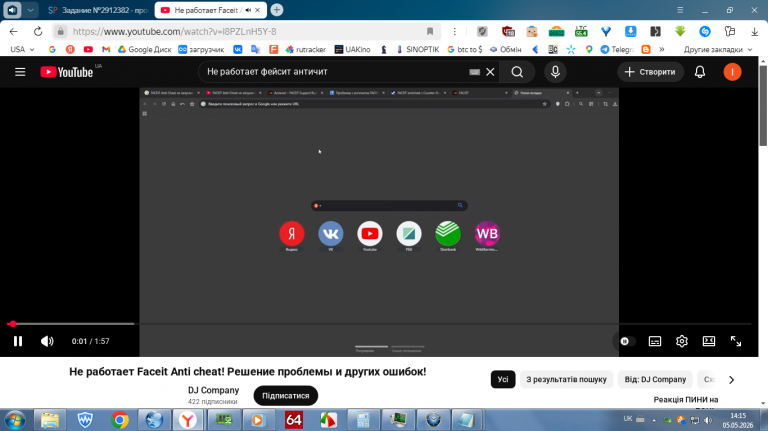Open the browser three-dot menu

pyautogui.click(x=455, y=31)
